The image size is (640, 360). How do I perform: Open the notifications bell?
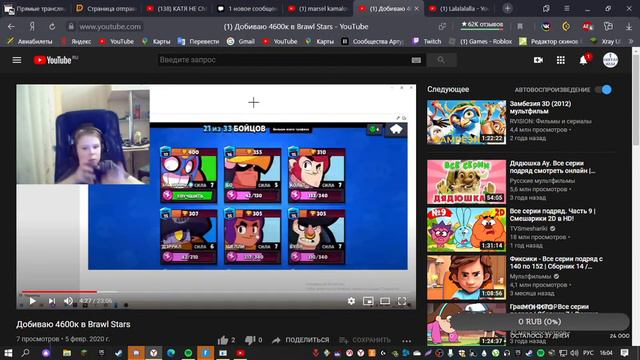click(x=584, y=60)
